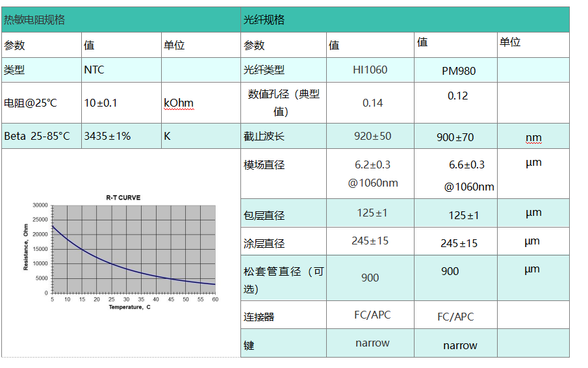Select narrow in the PM980 column
The width and height of the screenshot is (588, 368).
tap(460, 345)
